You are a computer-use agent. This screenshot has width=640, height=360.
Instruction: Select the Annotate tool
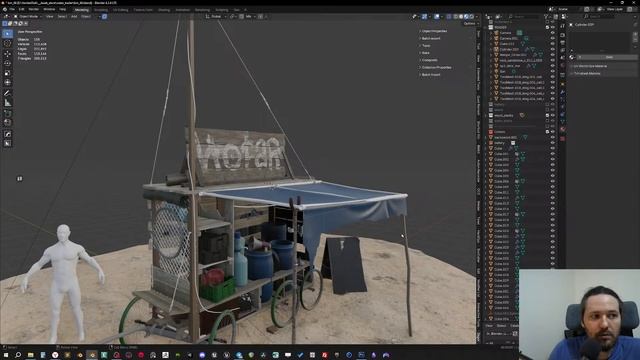click(7, 93)
